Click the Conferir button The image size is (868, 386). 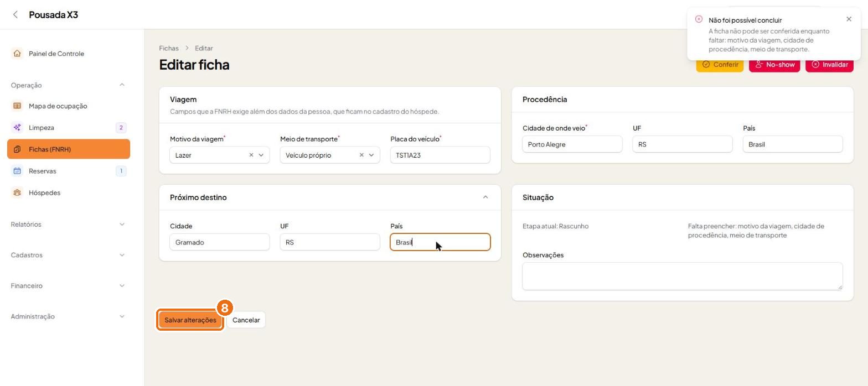click(x=720, y=65)
